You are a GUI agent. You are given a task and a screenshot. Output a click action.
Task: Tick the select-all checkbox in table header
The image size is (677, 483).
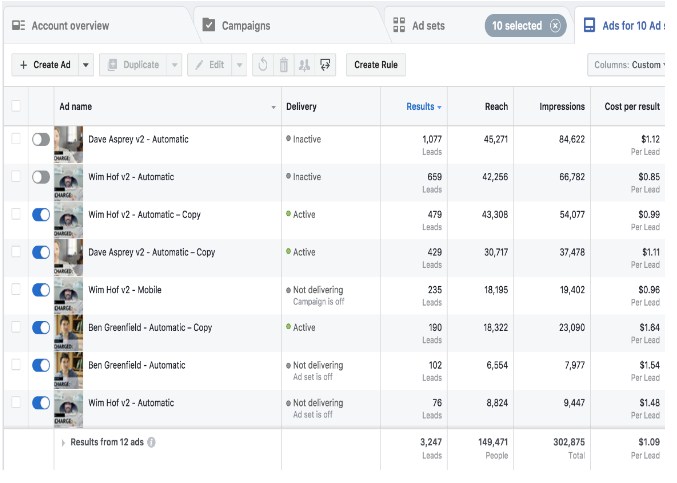click(x=16, y=106)
